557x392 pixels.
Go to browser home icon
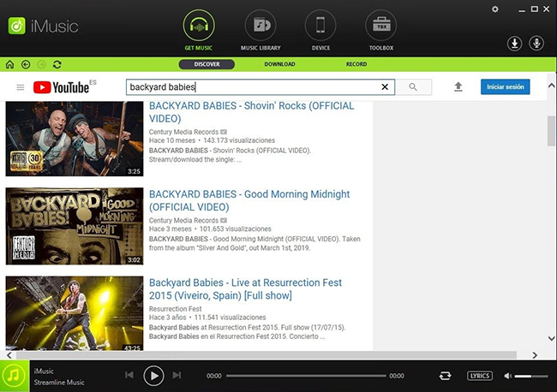pyautogui.click(x=9, y=64)
